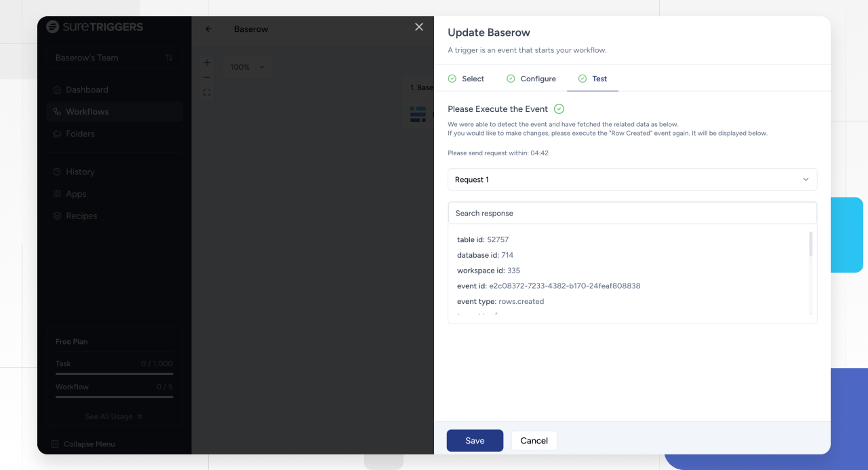Click the green check next to Test
This screenshot has height=470, width=868.
(x=583, y=79)
